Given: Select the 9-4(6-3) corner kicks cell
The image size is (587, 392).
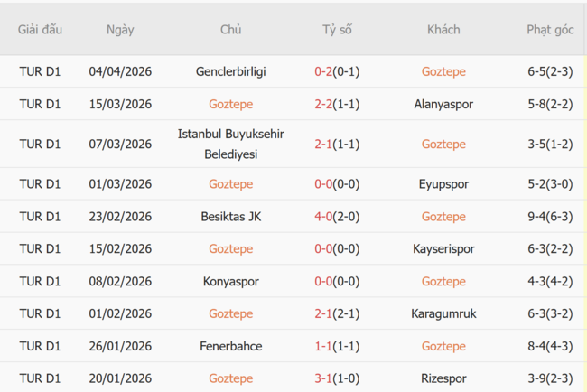Looking at the screenshot, I should click(x=550, y=217).
